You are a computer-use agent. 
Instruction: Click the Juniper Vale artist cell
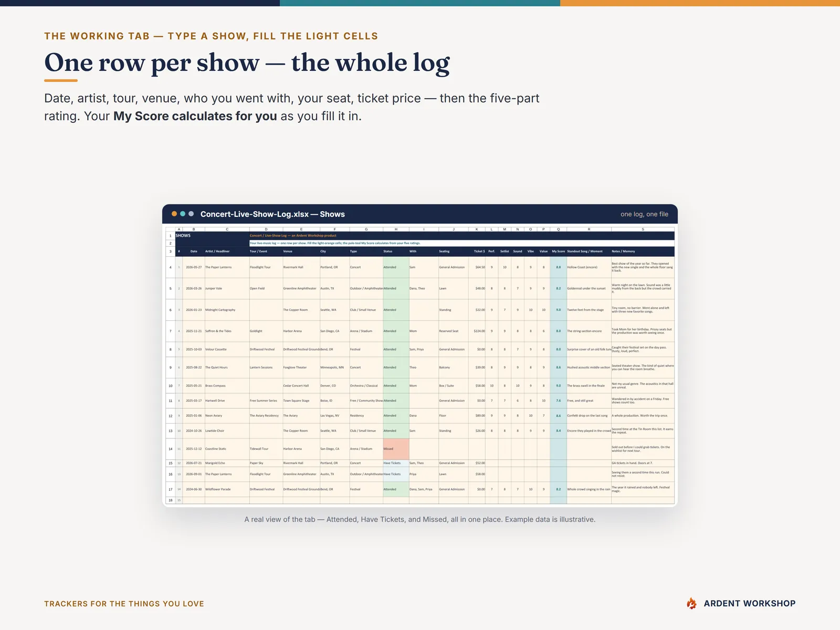(227, 288)
